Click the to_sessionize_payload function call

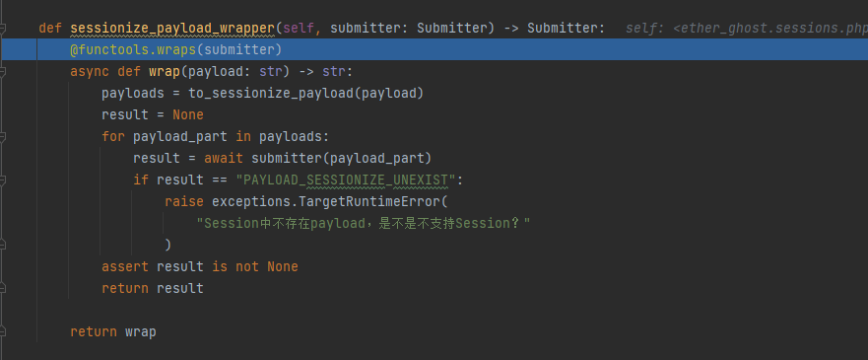271,93
